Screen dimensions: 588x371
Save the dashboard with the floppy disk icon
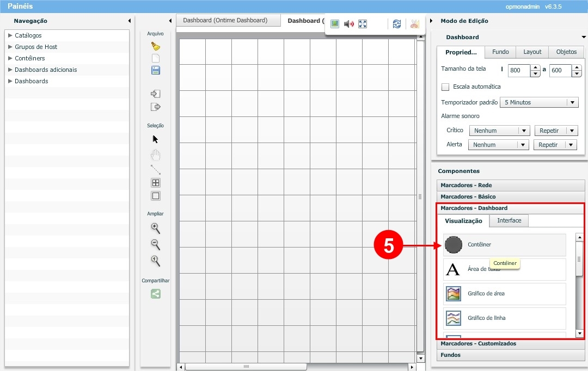155,70
